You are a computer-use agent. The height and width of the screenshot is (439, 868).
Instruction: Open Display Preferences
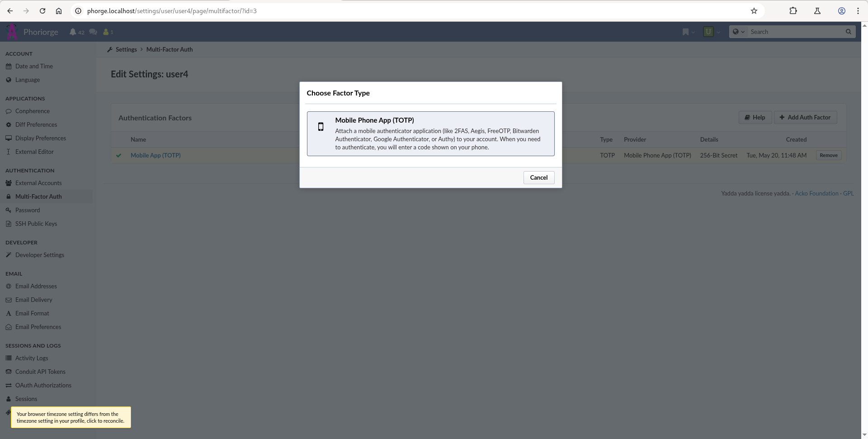[x=41, y=138]
